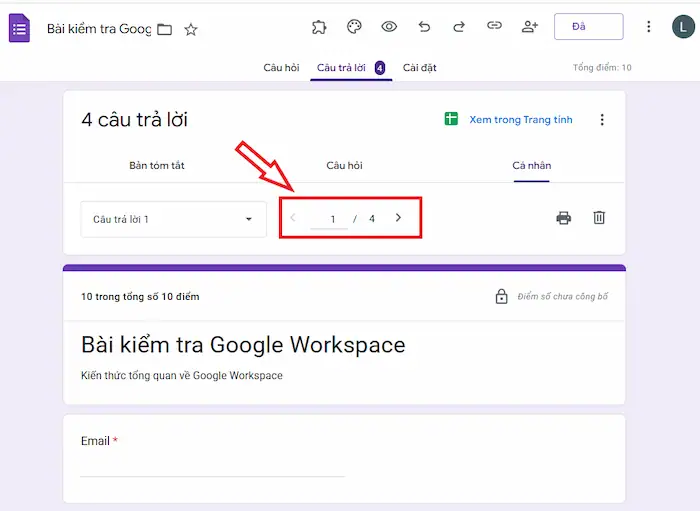Switch to the Câu hỏi top tab
The height and width of the screenshot is (511, 700).
click(x=281, y=68)
